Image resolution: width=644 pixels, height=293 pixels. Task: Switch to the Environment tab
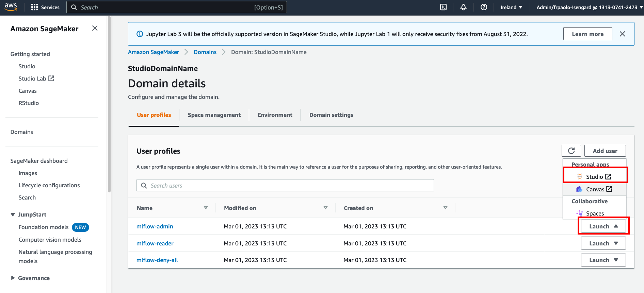pyautogui.click(x=275, y=115)
